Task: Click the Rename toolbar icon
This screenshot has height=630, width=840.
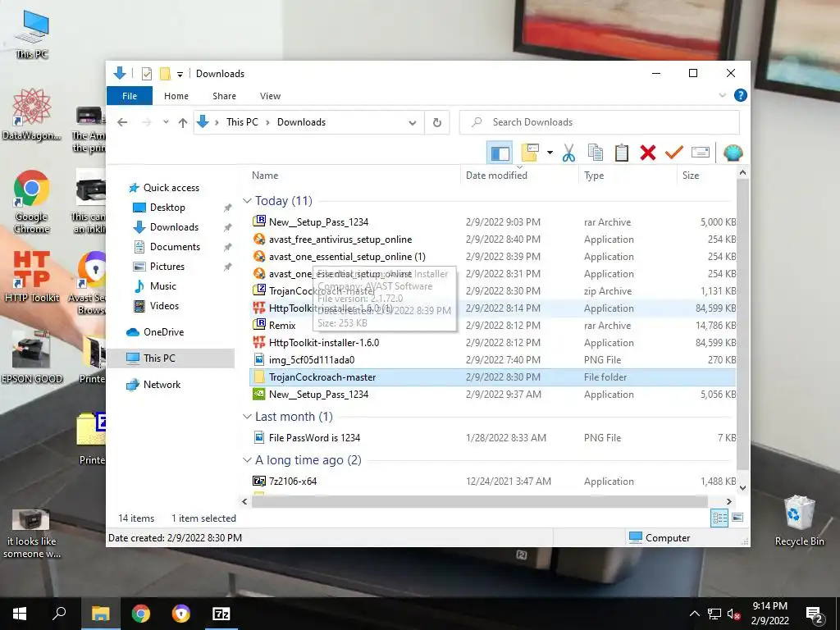Action: point(701,153)
